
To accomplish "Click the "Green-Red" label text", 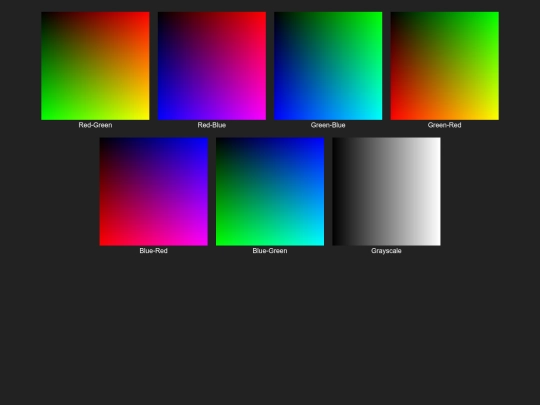I will [x=445, y=125].
